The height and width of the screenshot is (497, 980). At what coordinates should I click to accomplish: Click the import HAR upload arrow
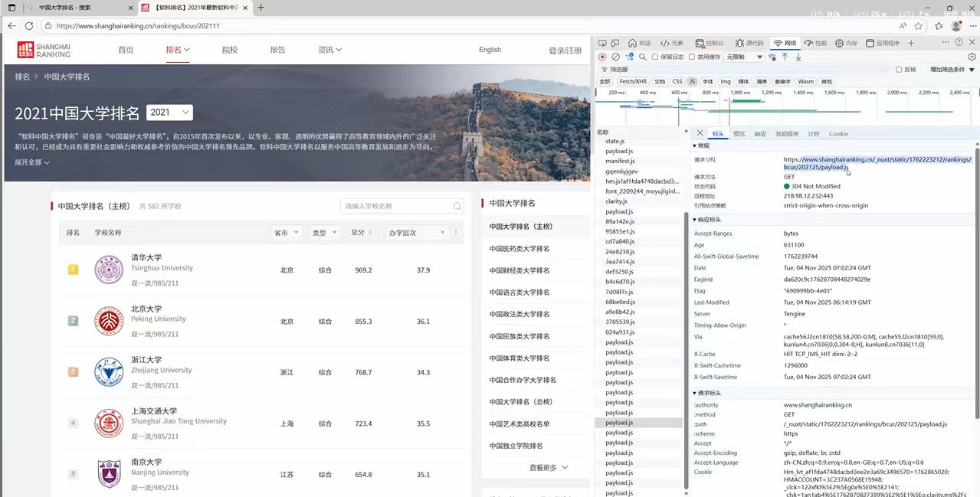785,57
